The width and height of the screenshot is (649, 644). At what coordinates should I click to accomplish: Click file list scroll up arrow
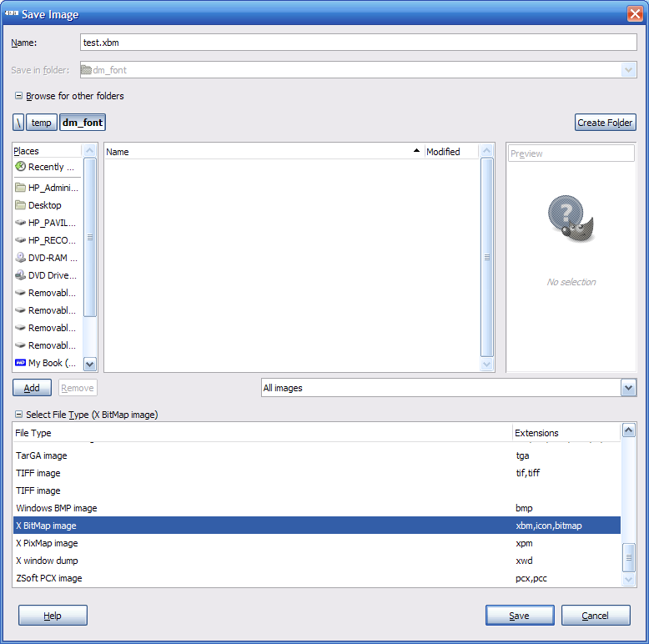pyautogui.click(x=487, y=150)
